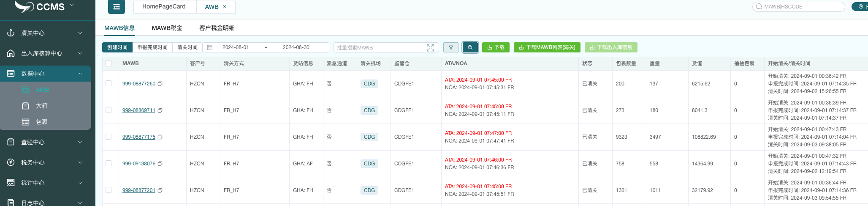Click the green 下载 button
This screenshot has width=868, height=206.
tap(496, 47)
